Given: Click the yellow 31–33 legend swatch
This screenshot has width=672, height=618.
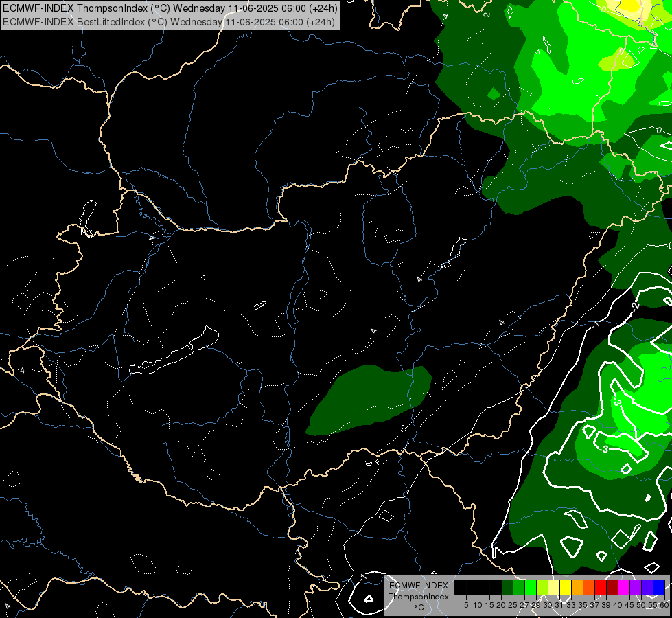Looking at the screenshot, I should click(x=566, y=587).
